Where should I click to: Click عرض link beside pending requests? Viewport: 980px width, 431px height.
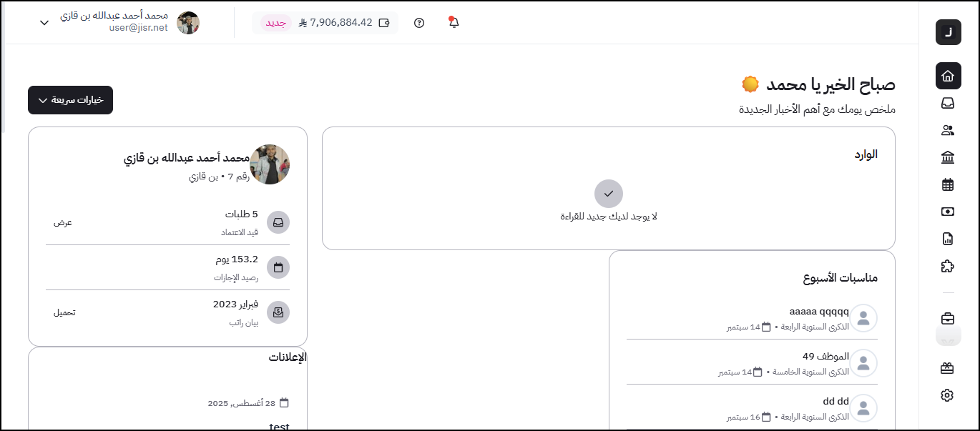click(x=63, y=222)
